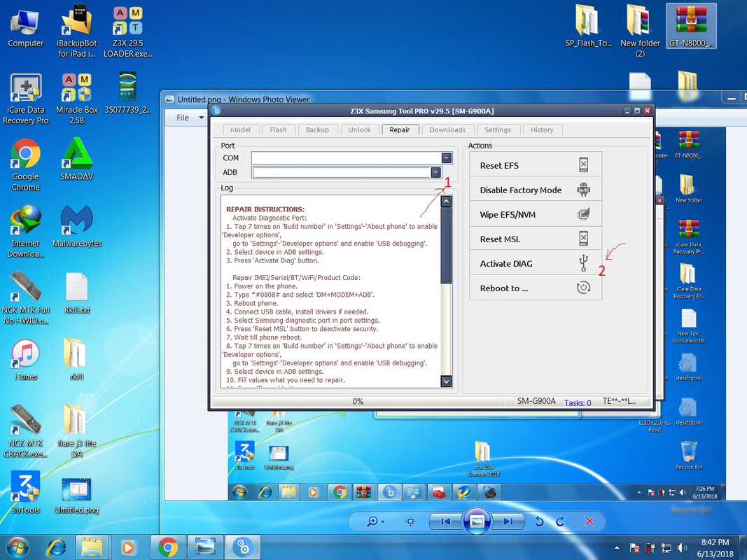Select New folder (2) top-right desktop icon
The height and width of the screenshot is (560, 747).
(640, 31)
